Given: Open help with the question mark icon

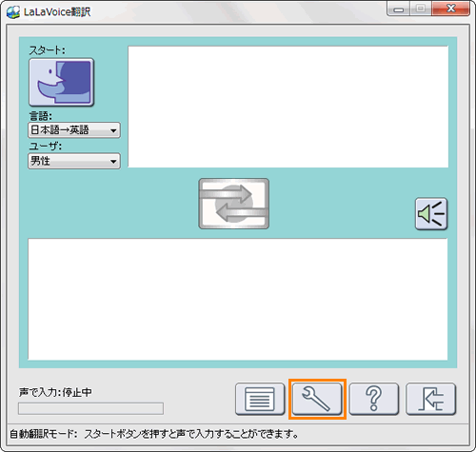Looking at the screenshot, I should point(374,399).
